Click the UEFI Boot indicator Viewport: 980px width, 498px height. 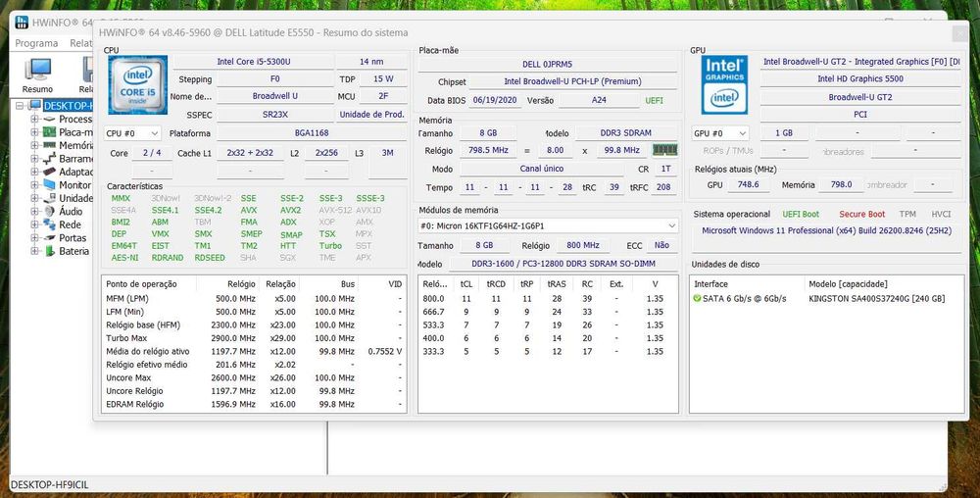801,214
